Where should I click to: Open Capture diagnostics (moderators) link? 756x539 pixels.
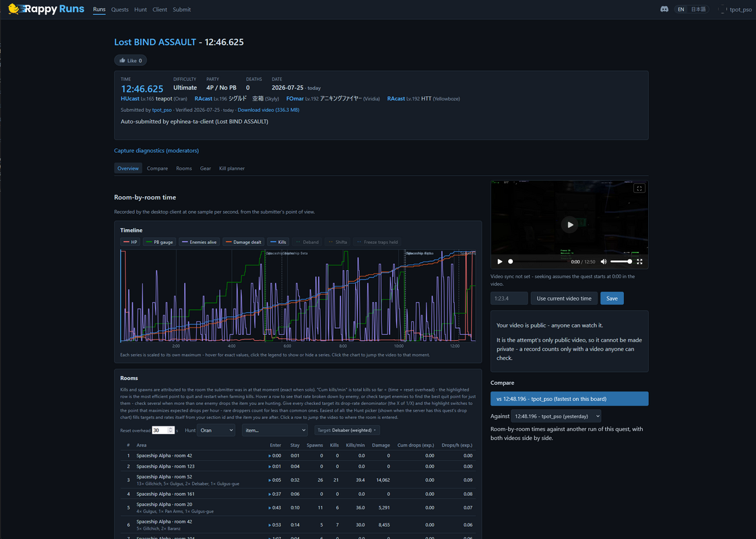point(156,150)
